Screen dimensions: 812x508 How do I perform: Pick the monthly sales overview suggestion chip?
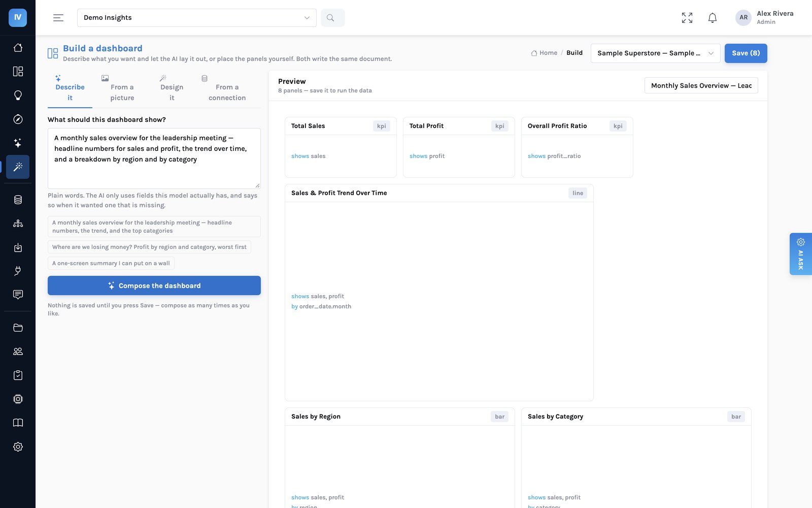[154, 227]
